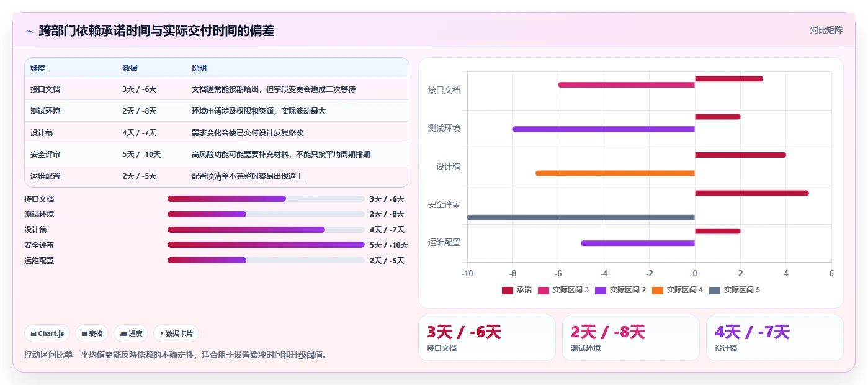Click the red 测试环境 承诺 bar in chart
The height and width of the screenshot is (385, 868).
[x=718, y=117]
